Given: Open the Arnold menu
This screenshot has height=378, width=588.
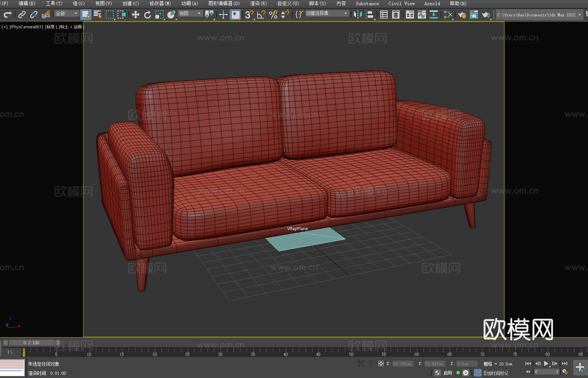Looking at the screenshot, I should (x=432, y=4).
